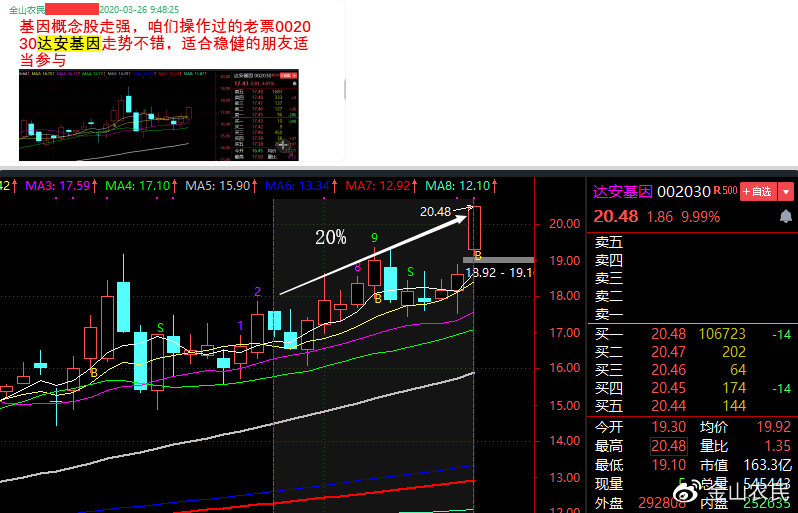
Task: Click the 1.86 price change value
Action: pyautogui.click(x=660, y=217)
